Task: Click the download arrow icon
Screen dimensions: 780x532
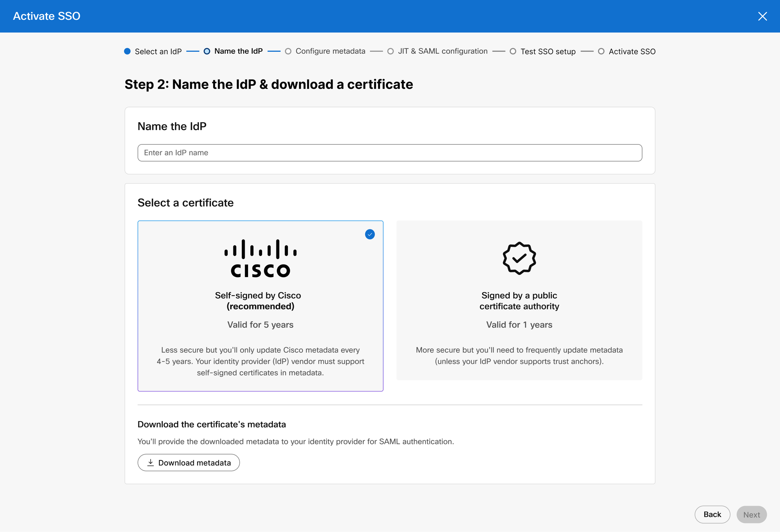Action: (x=151, y=462)
